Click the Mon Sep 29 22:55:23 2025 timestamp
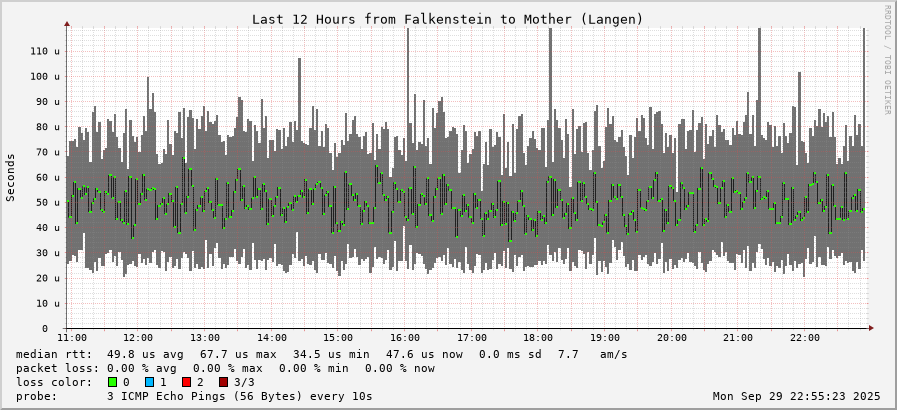The image size is (897, 410). click(797, 396)
